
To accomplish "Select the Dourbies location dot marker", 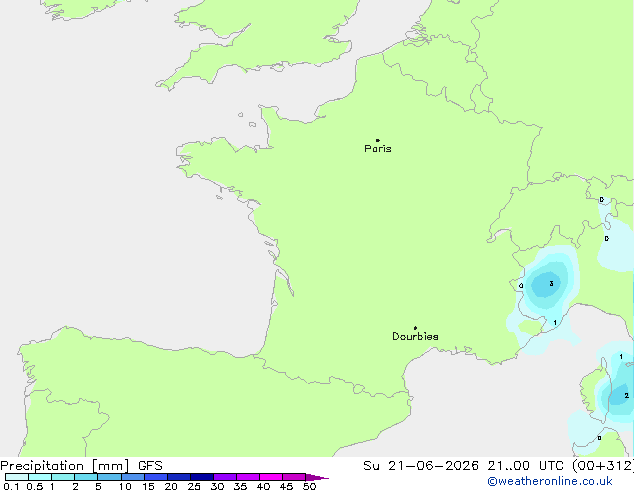I will coord(415,328).
